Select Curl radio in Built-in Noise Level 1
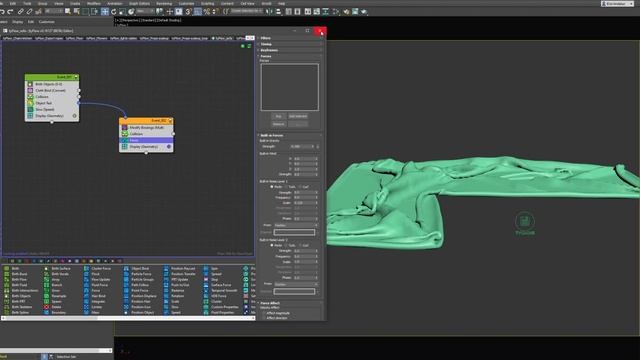This screenshot has height=360, width=640. click(x=299, y=187)
